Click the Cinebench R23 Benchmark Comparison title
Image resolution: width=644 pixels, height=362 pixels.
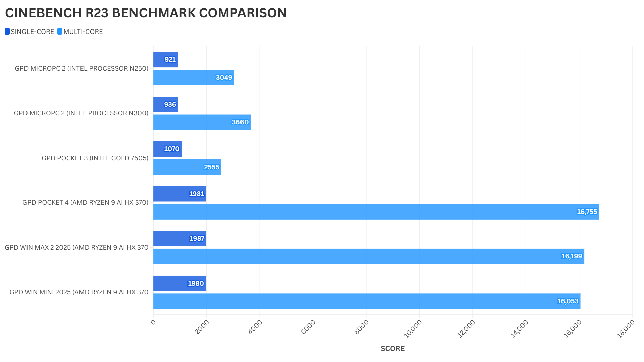pos(146,13)
